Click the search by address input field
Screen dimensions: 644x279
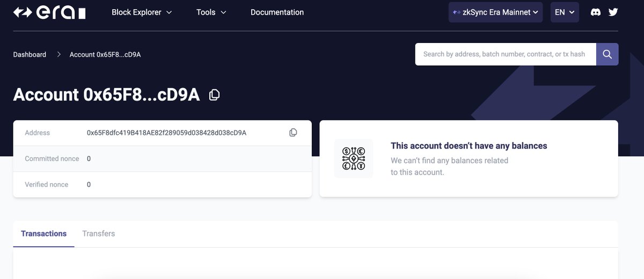pyautogui.click(x=506, y=54)
